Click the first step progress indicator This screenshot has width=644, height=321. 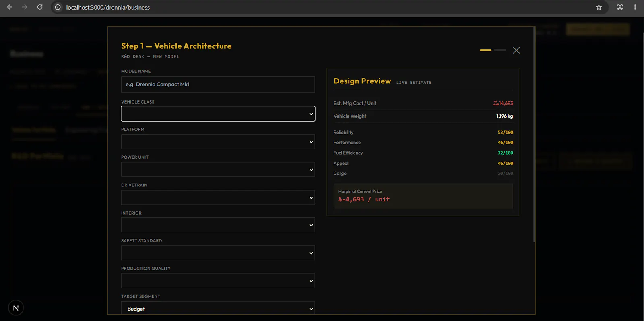click(x=485, y=50)
